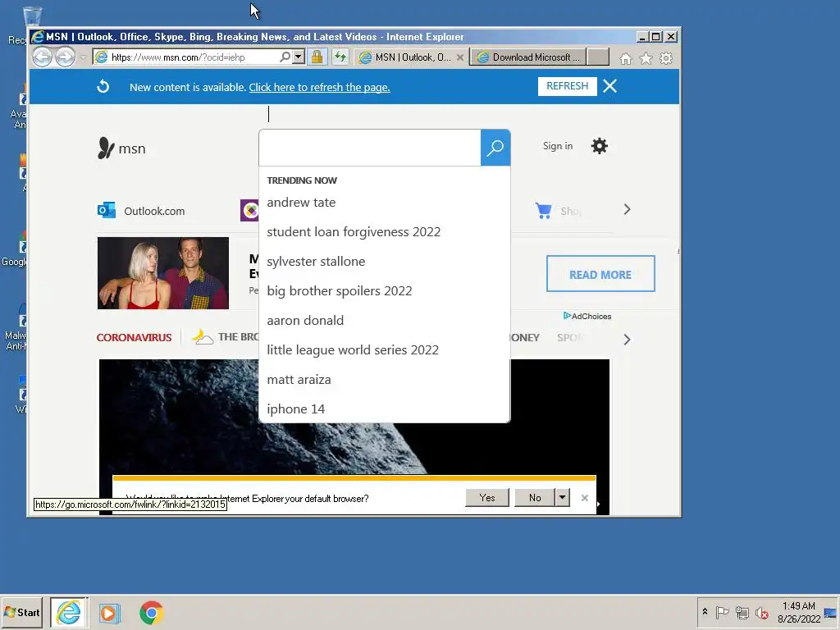Dismiss the new content banner X

(609, 86)
